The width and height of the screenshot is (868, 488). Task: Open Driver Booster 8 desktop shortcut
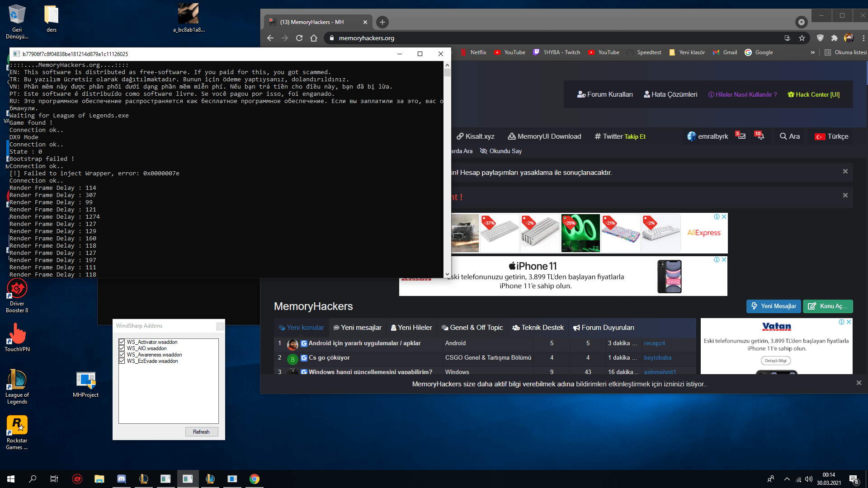pos(17,296)
